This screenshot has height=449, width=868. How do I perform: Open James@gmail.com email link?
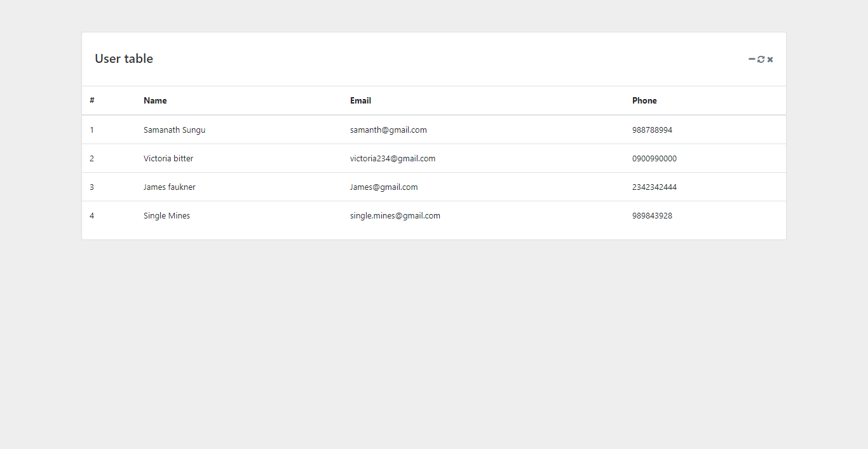click(x=384, y=187)
